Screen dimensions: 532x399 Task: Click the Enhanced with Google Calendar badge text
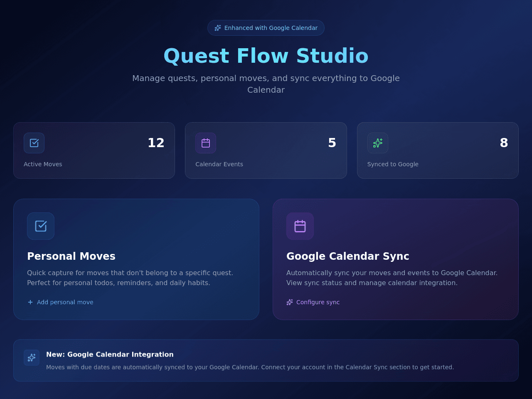click(271, 28)
